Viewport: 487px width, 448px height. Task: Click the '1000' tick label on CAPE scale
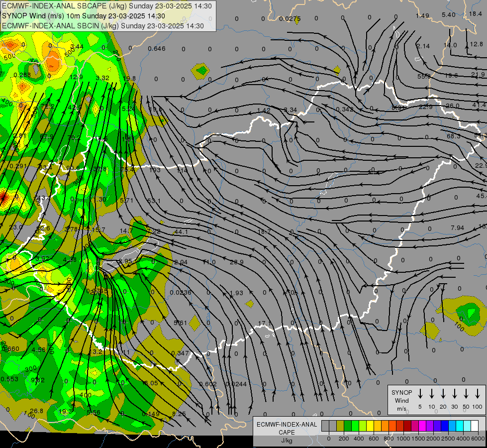tap(403, 439)
